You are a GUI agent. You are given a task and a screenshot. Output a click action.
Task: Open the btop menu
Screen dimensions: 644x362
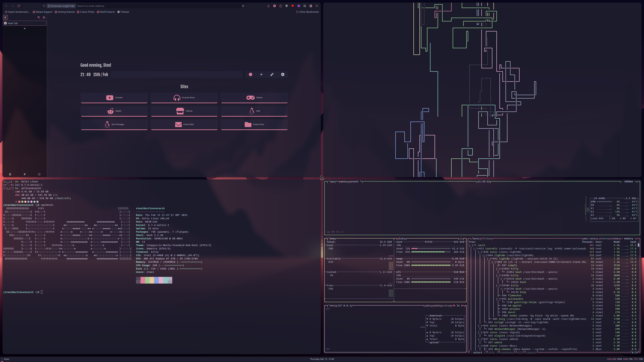pyautogui.click(x=343, y=182)
